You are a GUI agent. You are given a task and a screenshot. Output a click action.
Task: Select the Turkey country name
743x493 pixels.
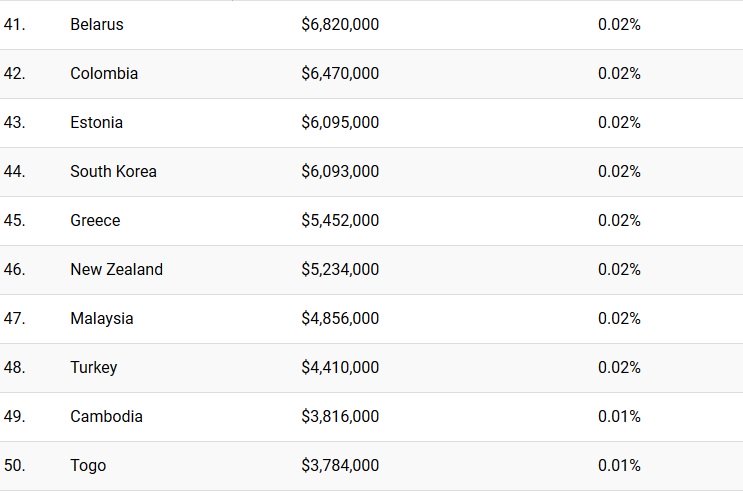[x=93, y=367]
